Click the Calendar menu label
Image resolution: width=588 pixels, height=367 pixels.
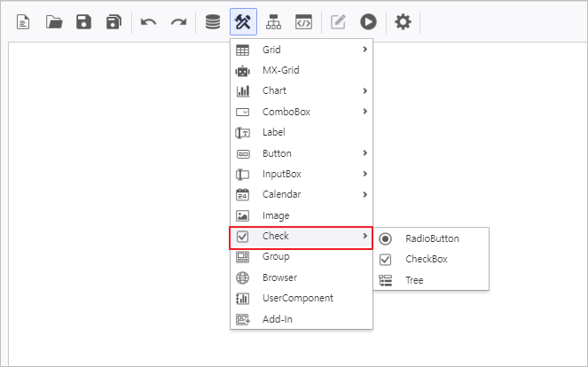(x=282, y=194)
